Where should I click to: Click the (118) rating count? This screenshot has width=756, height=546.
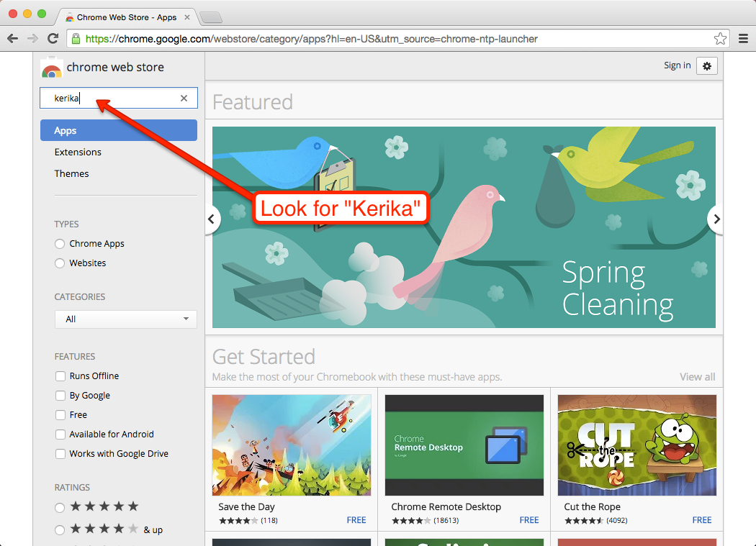pyautogui.click(x=269, y=520)
